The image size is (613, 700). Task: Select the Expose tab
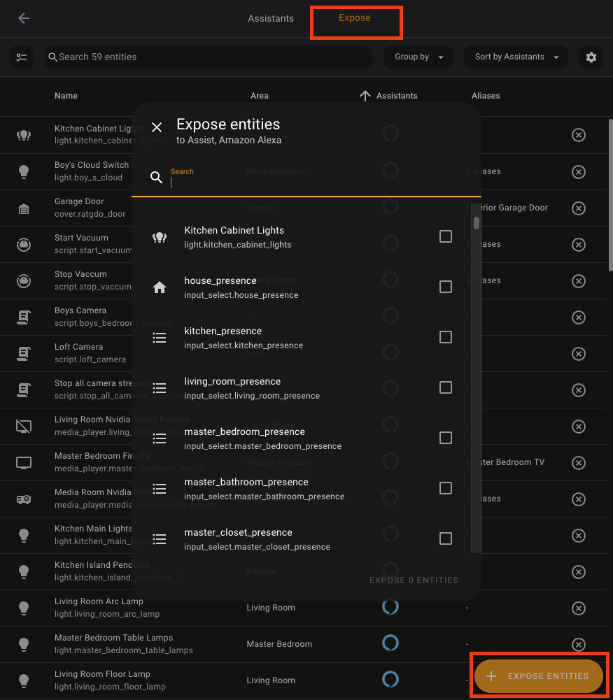354,18
